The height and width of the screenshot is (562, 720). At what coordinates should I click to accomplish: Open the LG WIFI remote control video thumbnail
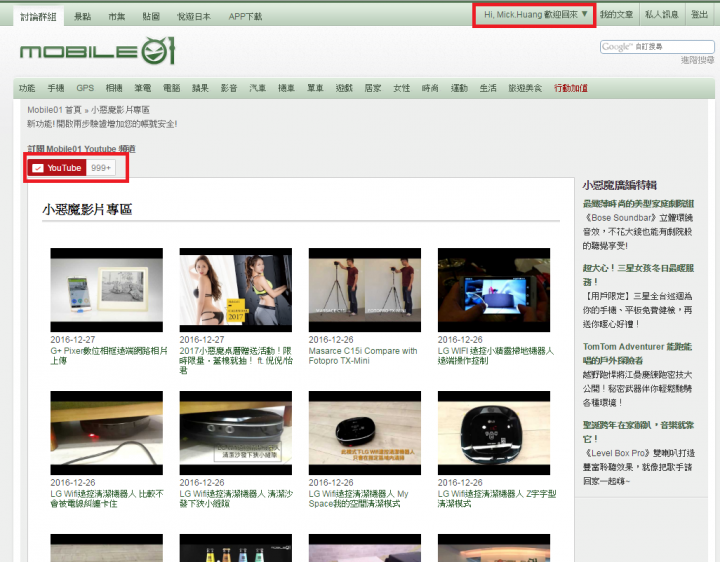(x=494, y=290)
